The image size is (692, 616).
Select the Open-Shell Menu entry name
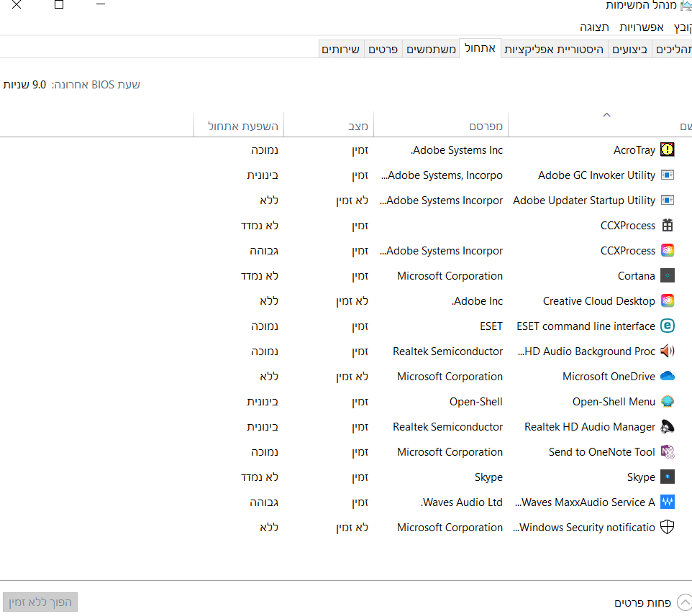point(614,402)
